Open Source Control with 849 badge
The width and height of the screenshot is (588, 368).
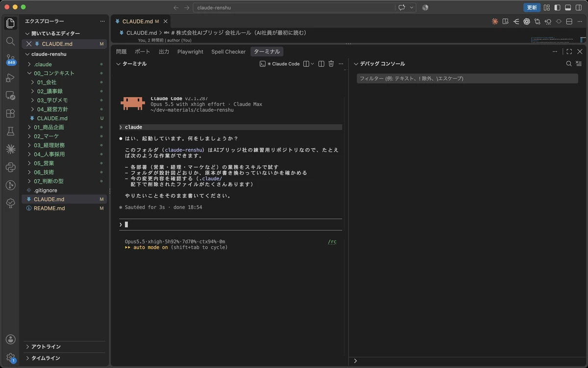tap(10, 59)
